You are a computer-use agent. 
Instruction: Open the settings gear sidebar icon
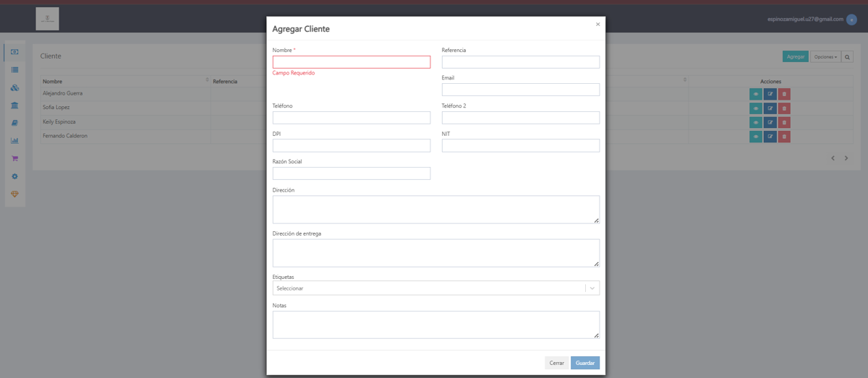(x=14, y=176)
